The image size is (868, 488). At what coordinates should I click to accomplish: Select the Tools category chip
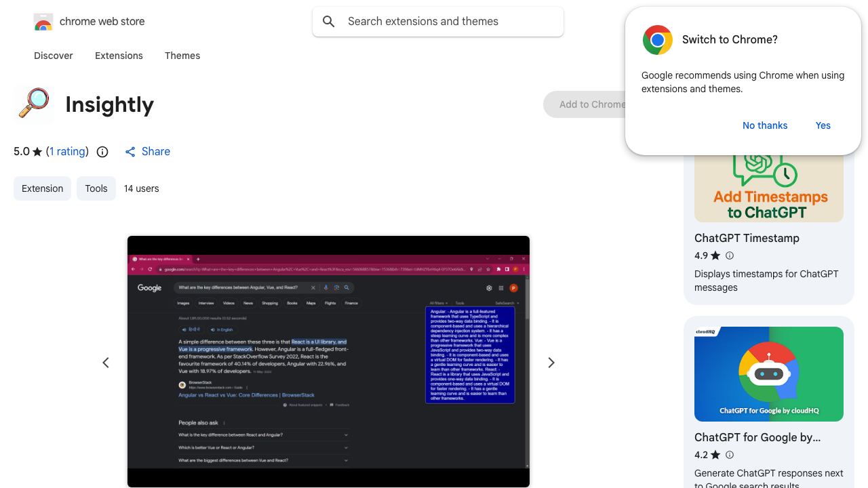click(x=96, y=188)
